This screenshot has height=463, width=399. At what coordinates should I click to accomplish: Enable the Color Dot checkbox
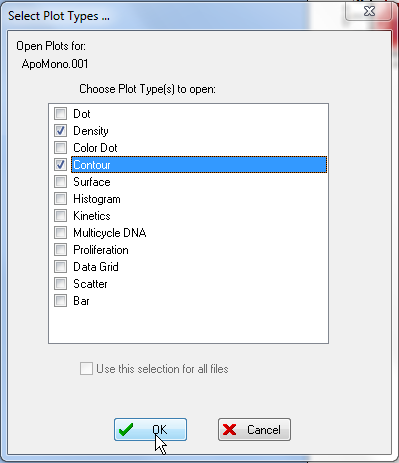60,148
